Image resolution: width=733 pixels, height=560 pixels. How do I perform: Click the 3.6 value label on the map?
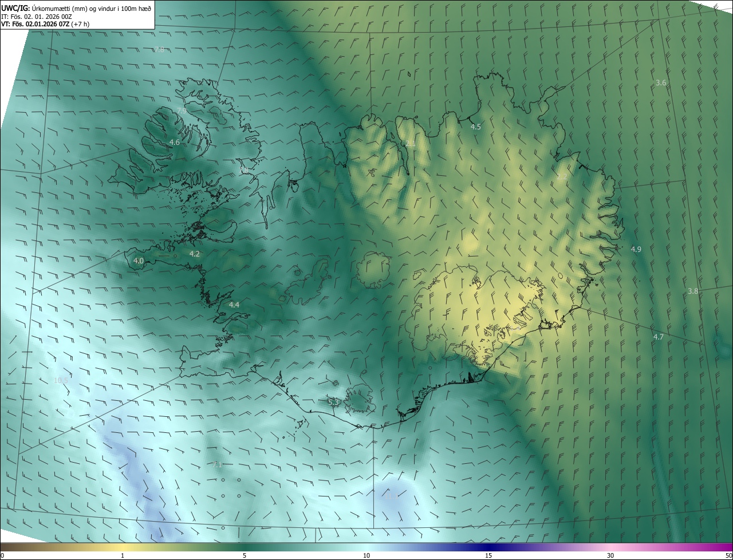(661, 83)
